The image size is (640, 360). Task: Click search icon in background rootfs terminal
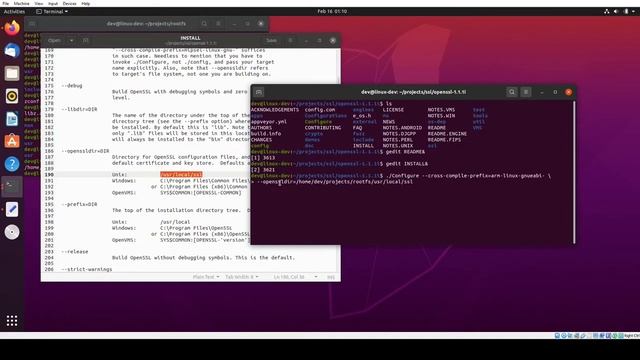pyautogui.click(x=204, y=24)
